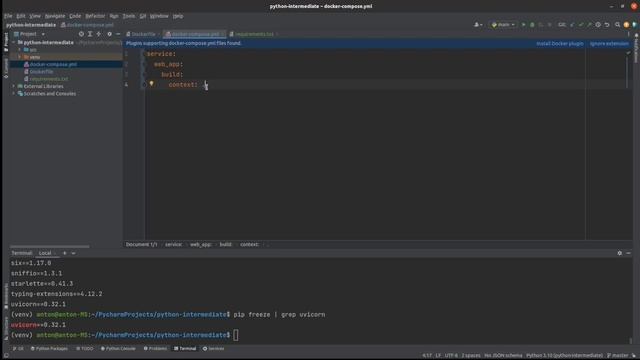Open the Tools menu
This screenshot has height=360, width=640.
129,16
